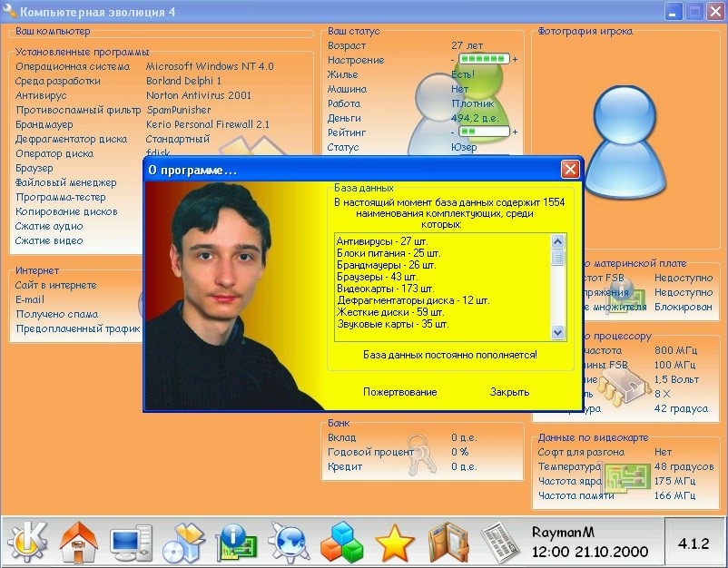Open the house icon in bottom toolbar
Viewport: 728px width, 568px height.
click(x=79, y=542)
